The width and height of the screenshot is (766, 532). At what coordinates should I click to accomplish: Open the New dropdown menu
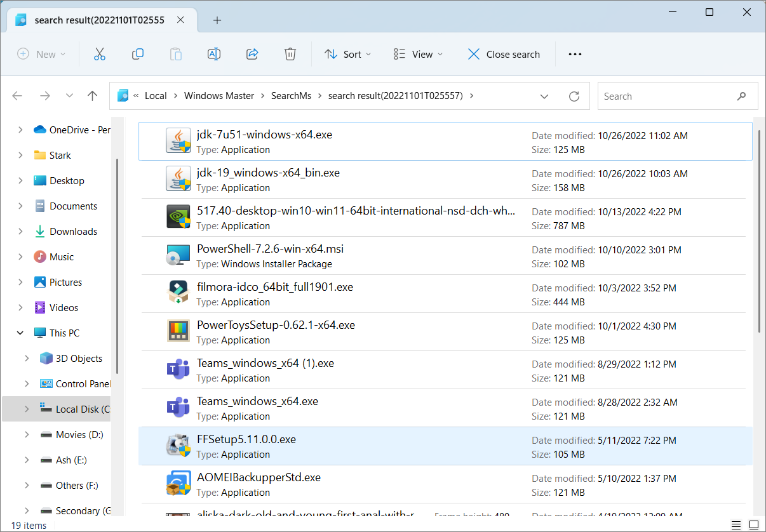[41, 54]
